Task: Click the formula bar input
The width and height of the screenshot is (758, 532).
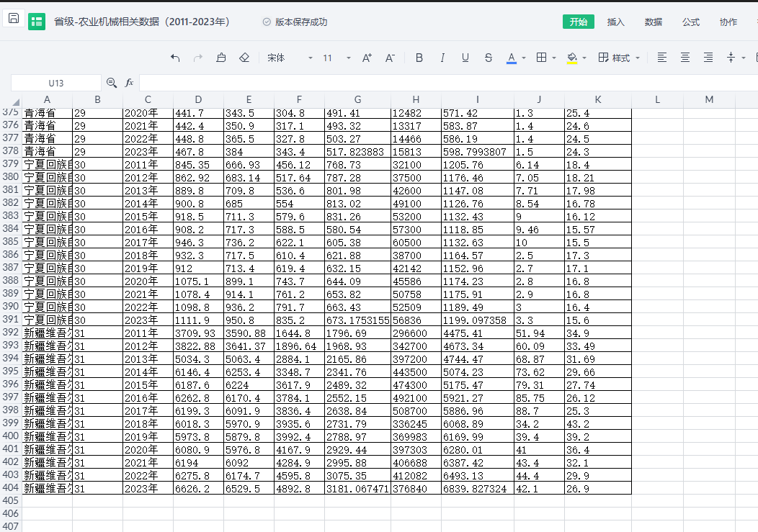Action: (x=448, y=83)
